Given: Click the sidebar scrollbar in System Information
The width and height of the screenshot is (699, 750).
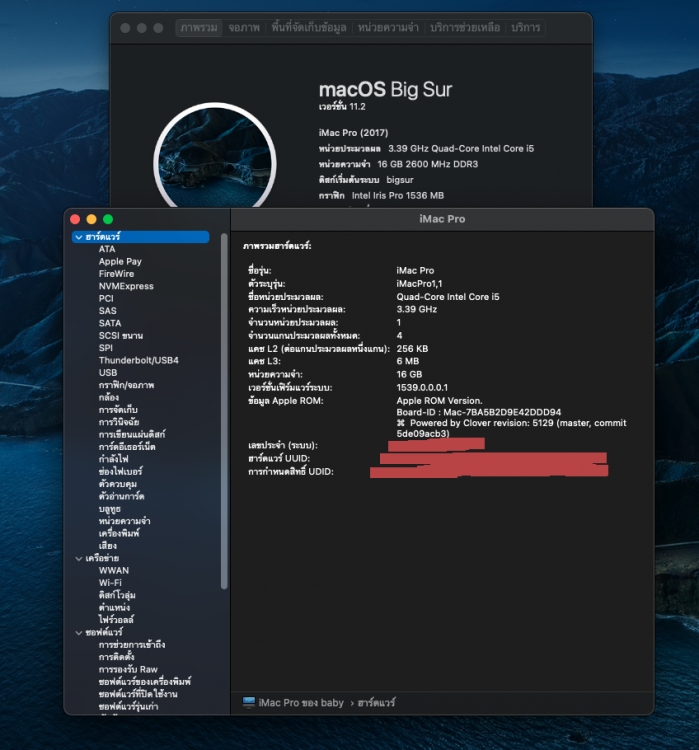Looking at the screenshot, I should (224, 411).
